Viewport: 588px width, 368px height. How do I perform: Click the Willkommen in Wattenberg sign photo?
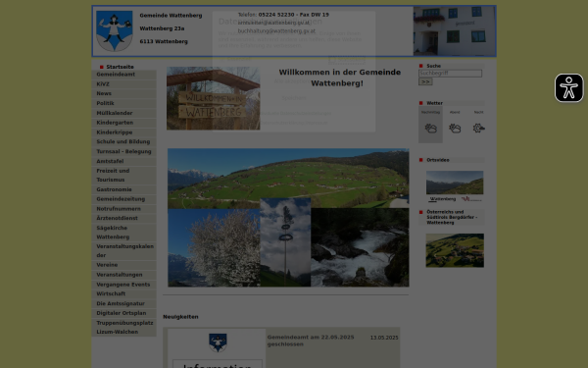(213, 98)
